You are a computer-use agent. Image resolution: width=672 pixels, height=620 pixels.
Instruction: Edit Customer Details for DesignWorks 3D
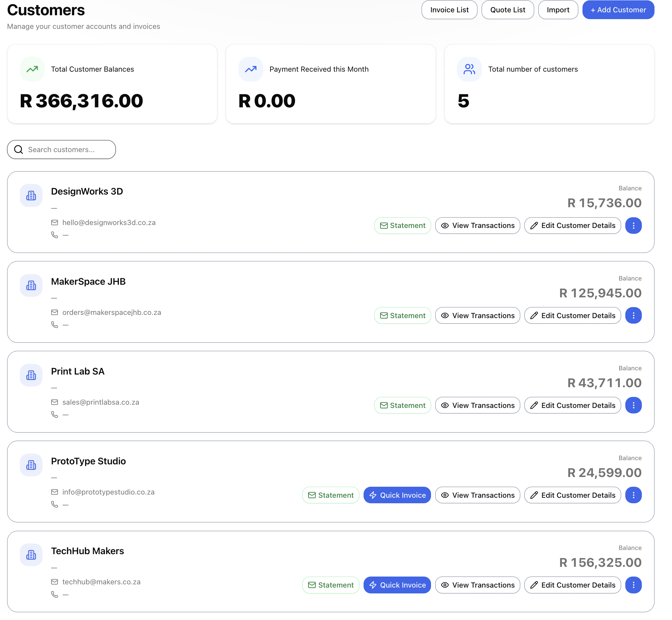click(x=573, y=225)
